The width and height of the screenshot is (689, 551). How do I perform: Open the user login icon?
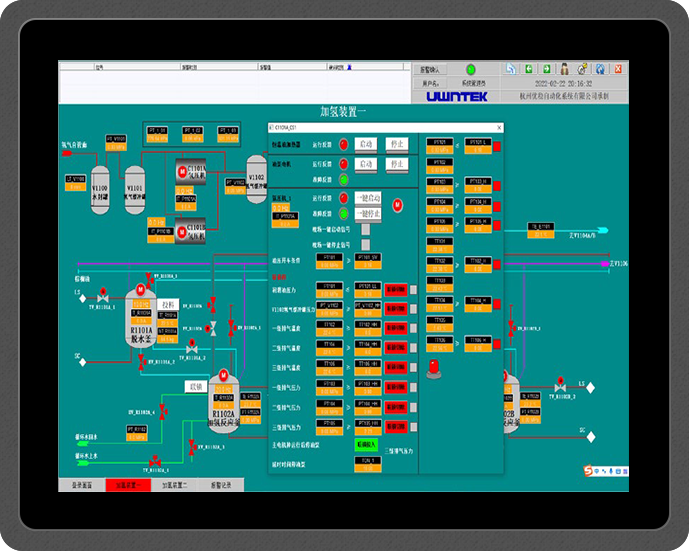[564, 69]
